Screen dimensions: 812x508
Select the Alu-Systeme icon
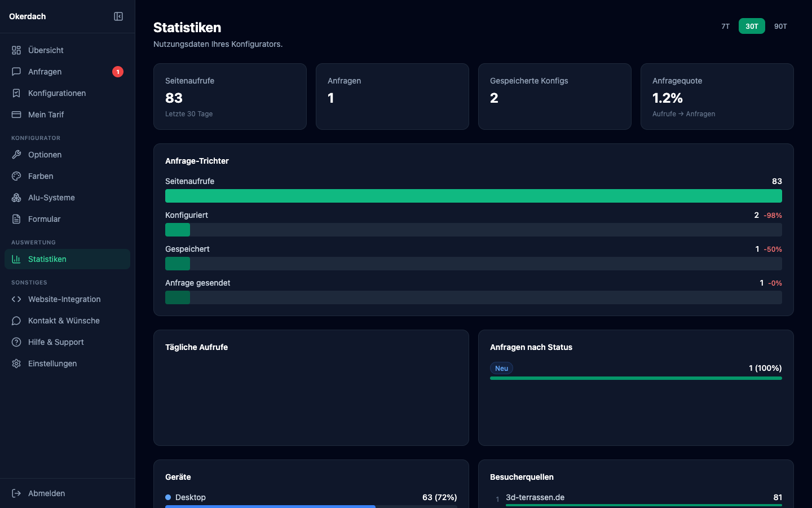pyautogui.click(x=16, y=198)
